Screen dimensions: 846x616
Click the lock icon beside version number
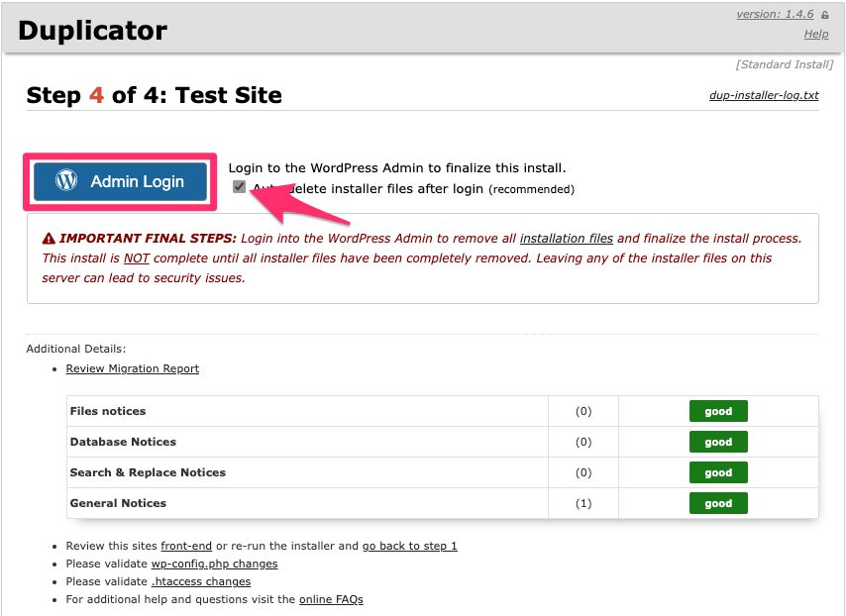click(x=825, y=15)
